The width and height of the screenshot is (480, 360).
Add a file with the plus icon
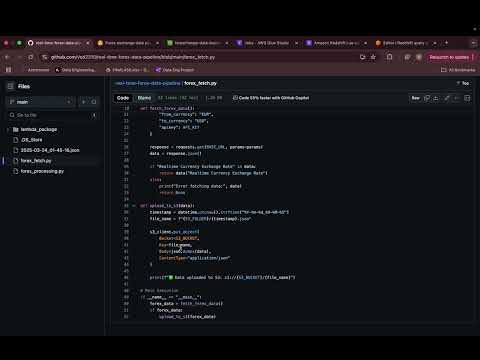click(83, 102)
